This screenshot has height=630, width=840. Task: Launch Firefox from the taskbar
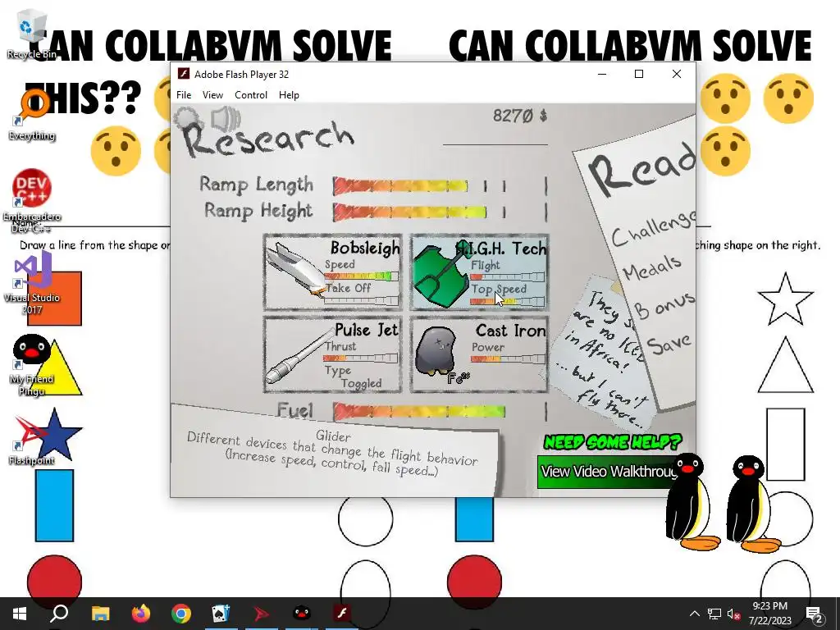(x=141, y=614)
